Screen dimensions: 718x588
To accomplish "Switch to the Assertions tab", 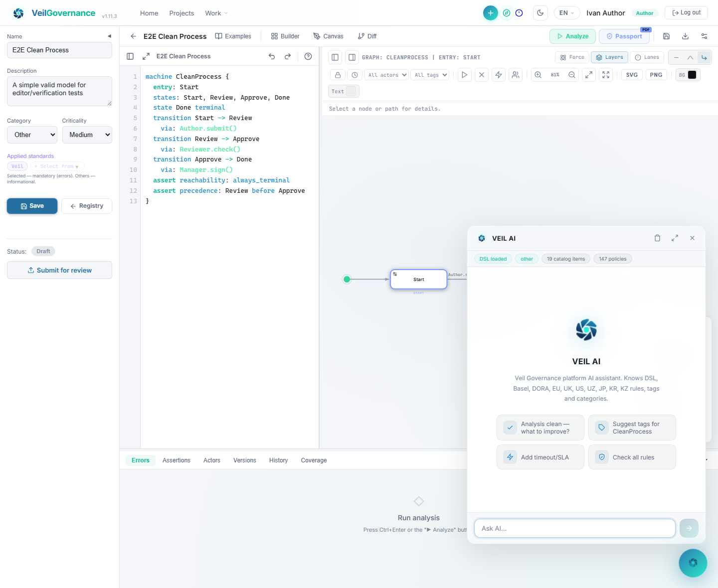I will coord(176,460).
